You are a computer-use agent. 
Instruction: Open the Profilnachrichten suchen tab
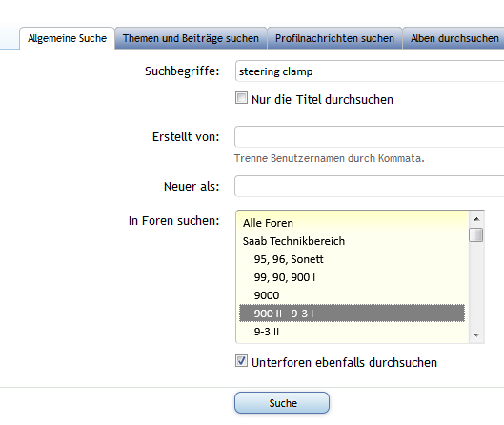click(334, 38)
